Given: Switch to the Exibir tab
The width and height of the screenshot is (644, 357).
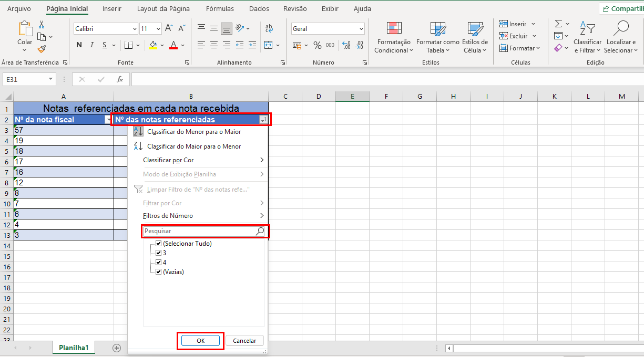Looking at the screenshot, I should 330,9.
